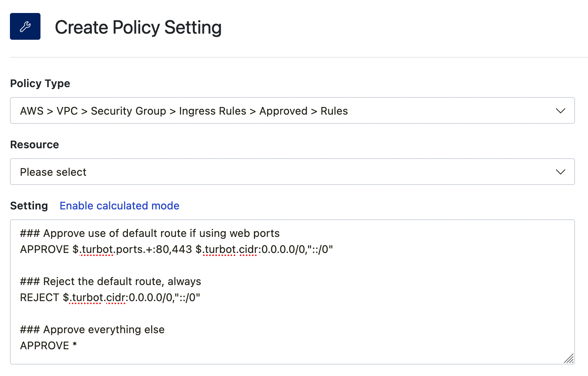Click the blue wrench policy icon
Image resolution: width=588 pixels, height=376 pixels.
tap(25, 26)
